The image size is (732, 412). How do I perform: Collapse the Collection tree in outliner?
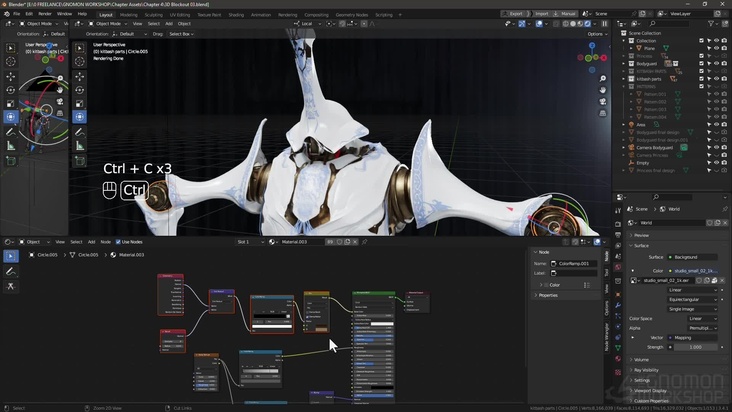tap(623, 41)
